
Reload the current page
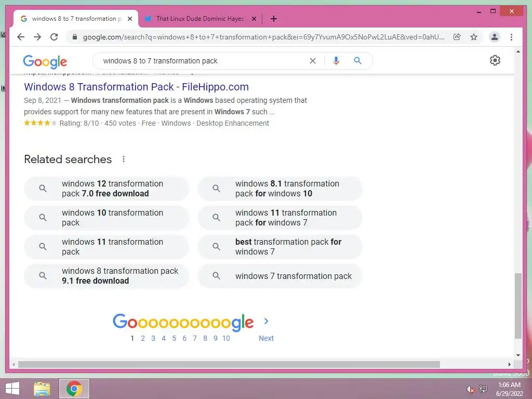coord(54,37)
